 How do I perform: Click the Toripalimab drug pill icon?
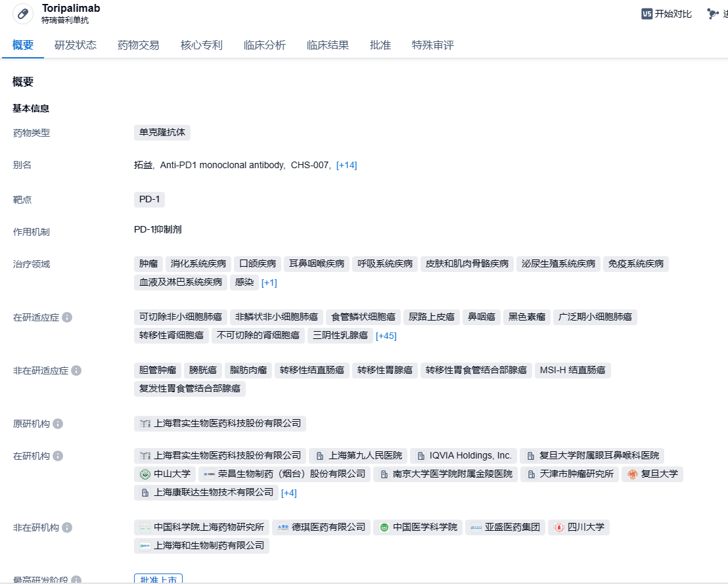click(23, 14)
